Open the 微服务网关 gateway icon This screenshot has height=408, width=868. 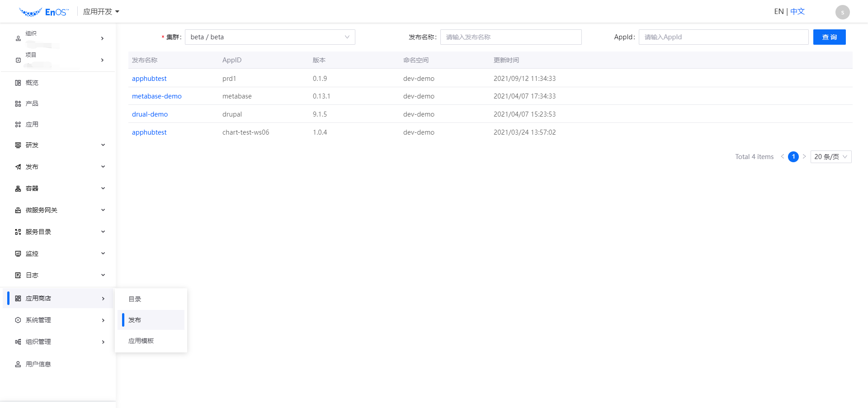click(x=18, y=210)
